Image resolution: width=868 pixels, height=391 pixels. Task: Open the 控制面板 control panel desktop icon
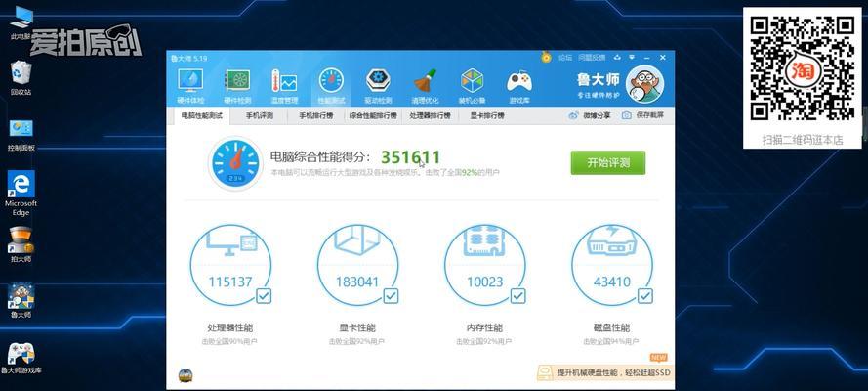(21, 135)
